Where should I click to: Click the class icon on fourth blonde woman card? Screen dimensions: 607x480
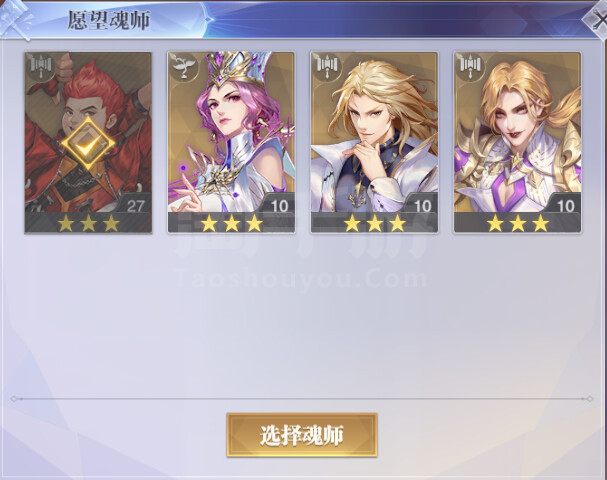pyautogui.click(x=470, y=65)
